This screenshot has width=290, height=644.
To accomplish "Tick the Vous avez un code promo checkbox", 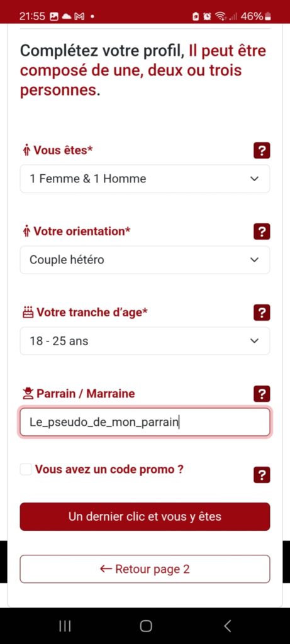I will point(26,469).
